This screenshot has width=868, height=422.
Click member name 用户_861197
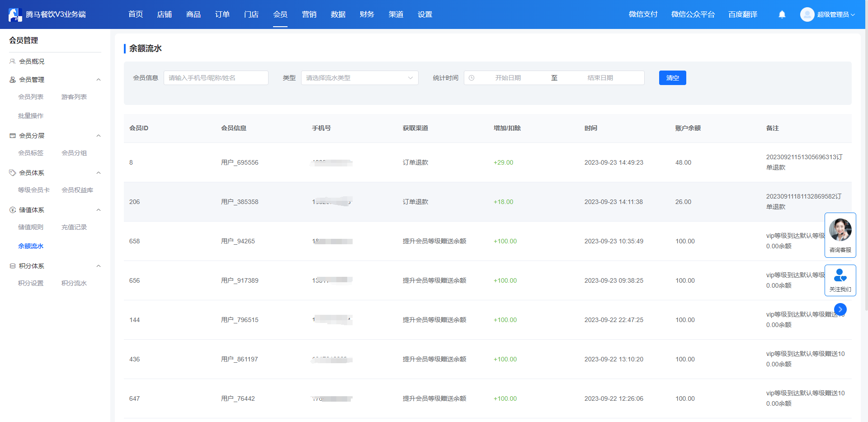(x=240, y=359)
